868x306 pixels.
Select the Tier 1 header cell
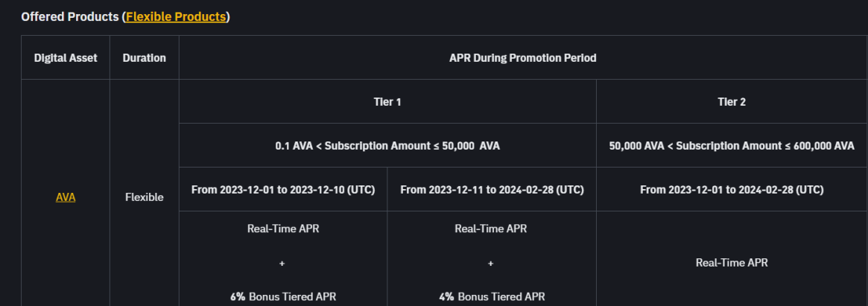pos(387,102)
